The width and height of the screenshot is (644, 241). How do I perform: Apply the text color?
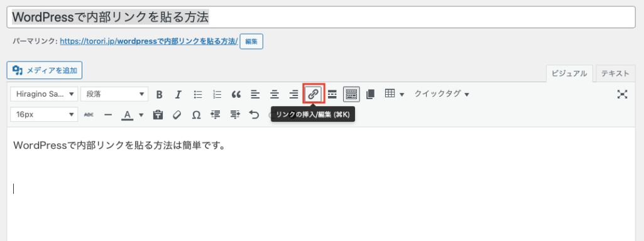(x=128, y=115)
